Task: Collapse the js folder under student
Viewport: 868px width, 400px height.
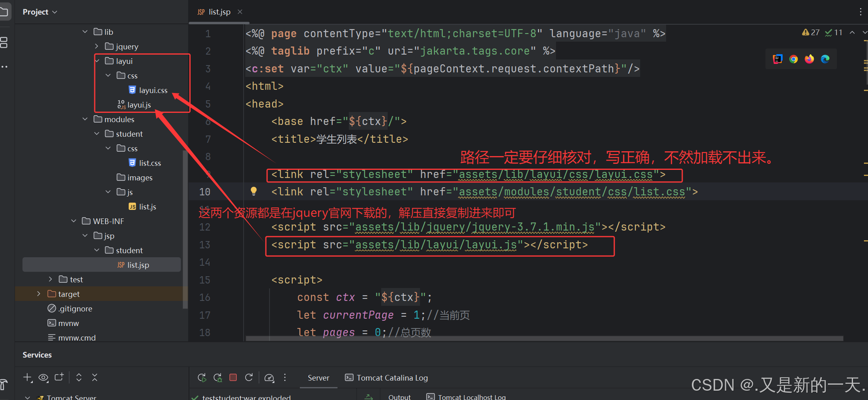Action: pos(108,192)
